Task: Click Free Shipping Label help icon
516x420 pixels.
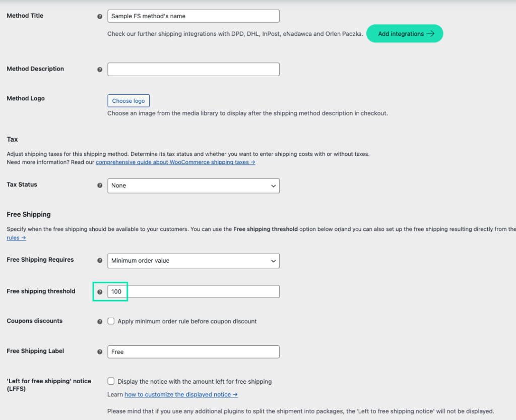Action: click(100, 352)
